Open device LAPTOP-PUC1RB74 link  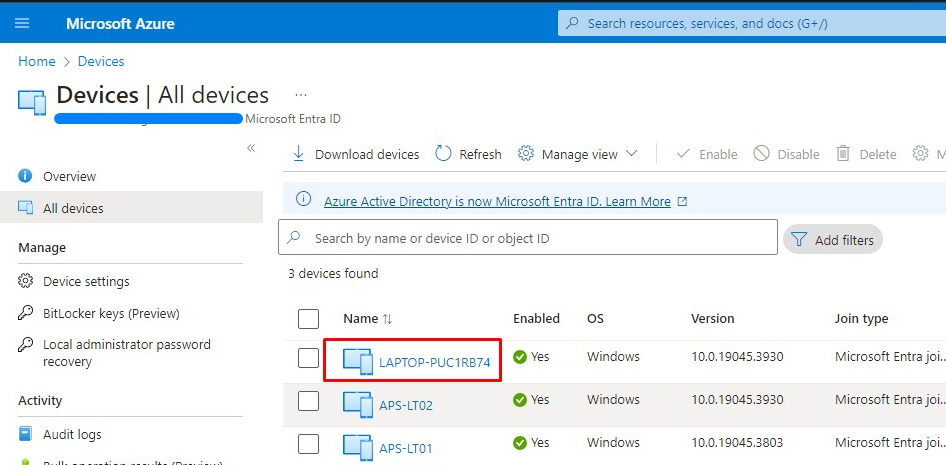434,362
